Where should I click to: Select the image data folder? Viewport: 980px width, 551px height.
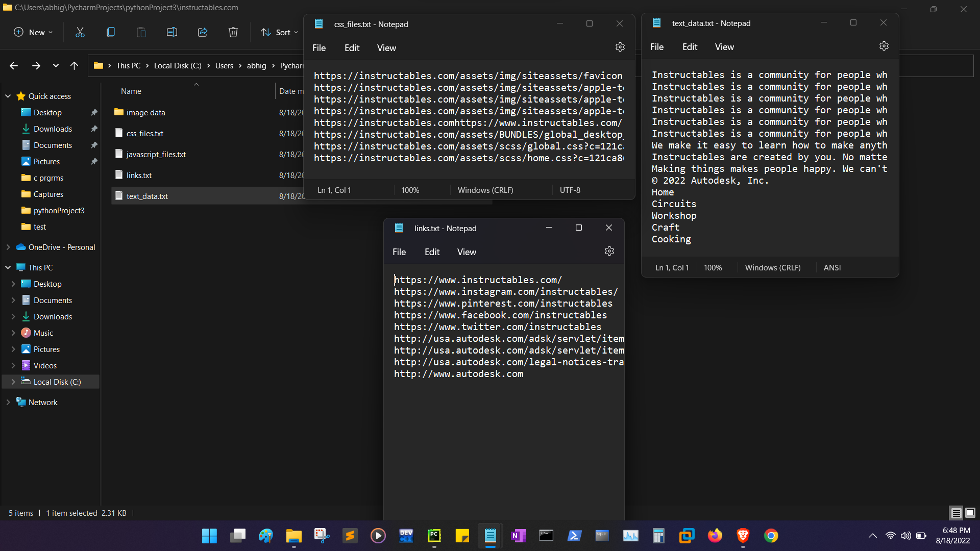[x=145, y=112]
